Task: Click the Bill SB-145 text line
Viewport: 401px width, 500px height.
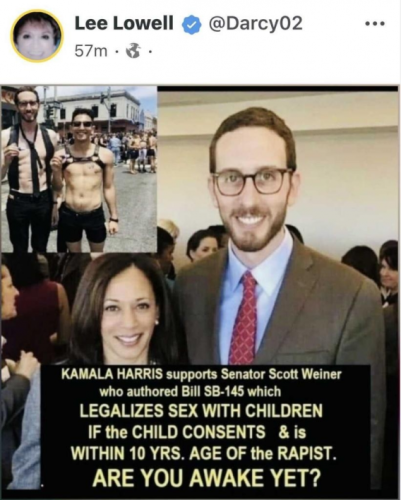Action: [190, 392]
